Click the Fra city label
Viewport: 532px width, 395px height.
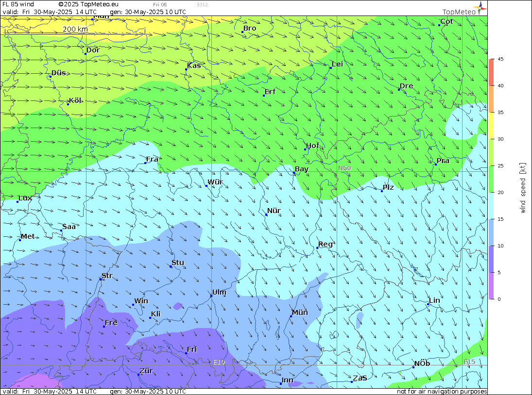pos(152,159)
